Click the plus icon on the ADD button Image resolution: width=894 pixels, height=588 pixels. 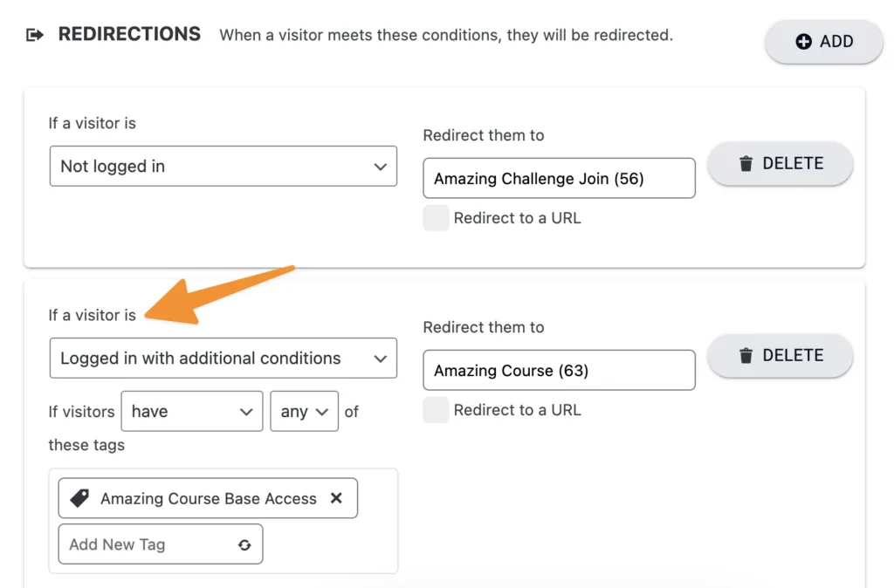pos(802,41)
